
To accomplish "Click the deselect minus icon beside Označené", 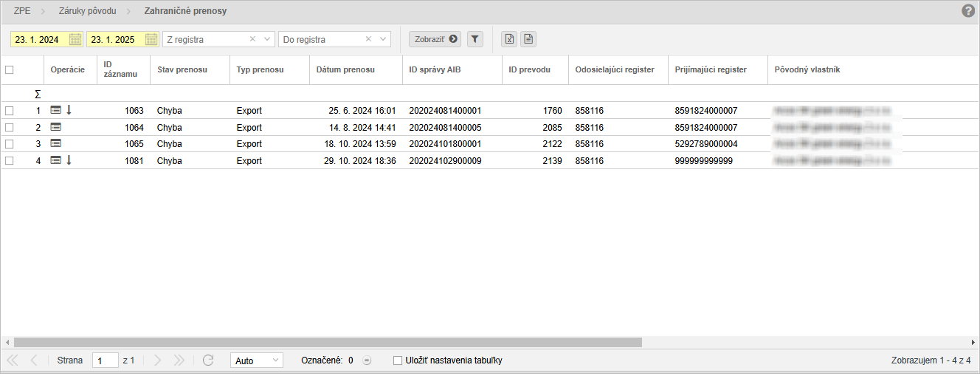I will pos(367,360).
